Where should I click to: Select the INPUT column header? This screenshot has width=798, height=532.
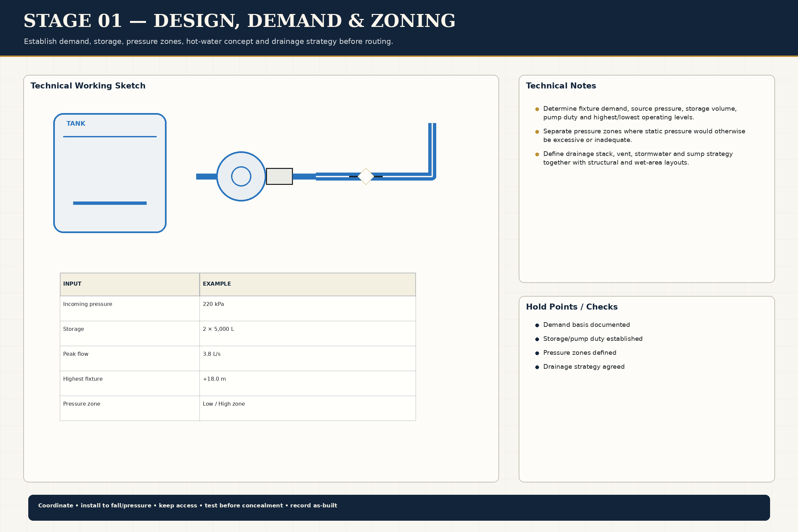click(x=130, y=284)
